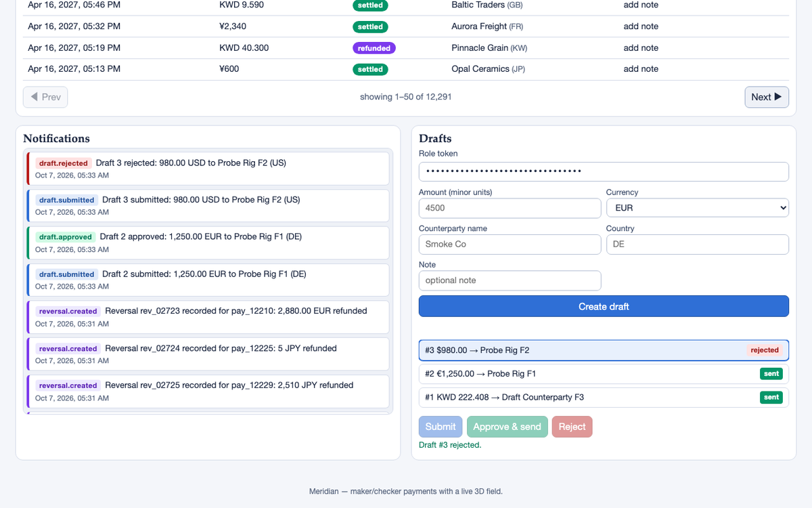Click the ¥600 amount cell
Viewport: 812px width, 508px height.
tap(229, 69)
